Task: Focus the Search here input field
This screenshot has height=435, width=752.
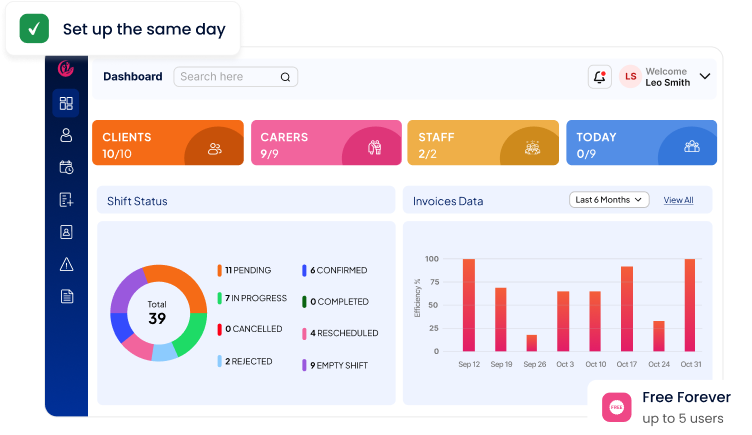Action: pyautogui.click(x=235, y=77)
